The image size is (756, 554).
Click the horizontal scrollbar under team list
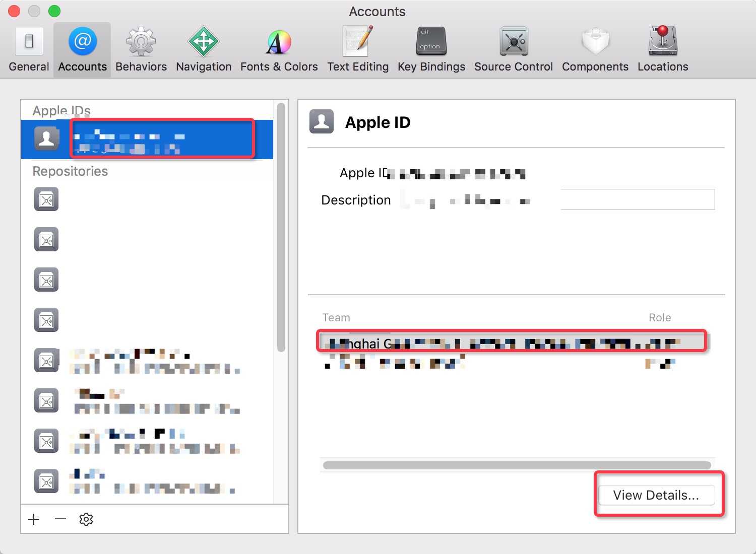(x=517, y=465)
